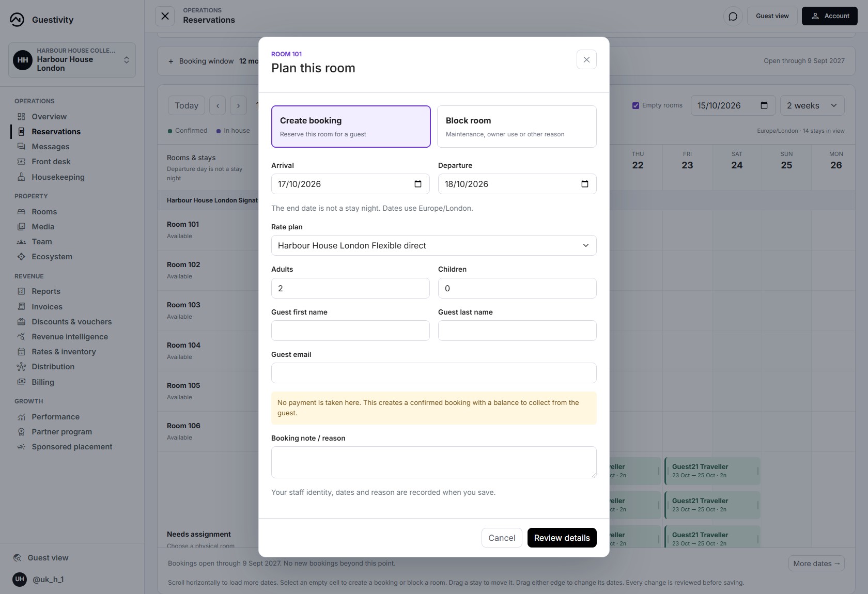Click the Front desk sidebar icon

[x=21, y=162]
